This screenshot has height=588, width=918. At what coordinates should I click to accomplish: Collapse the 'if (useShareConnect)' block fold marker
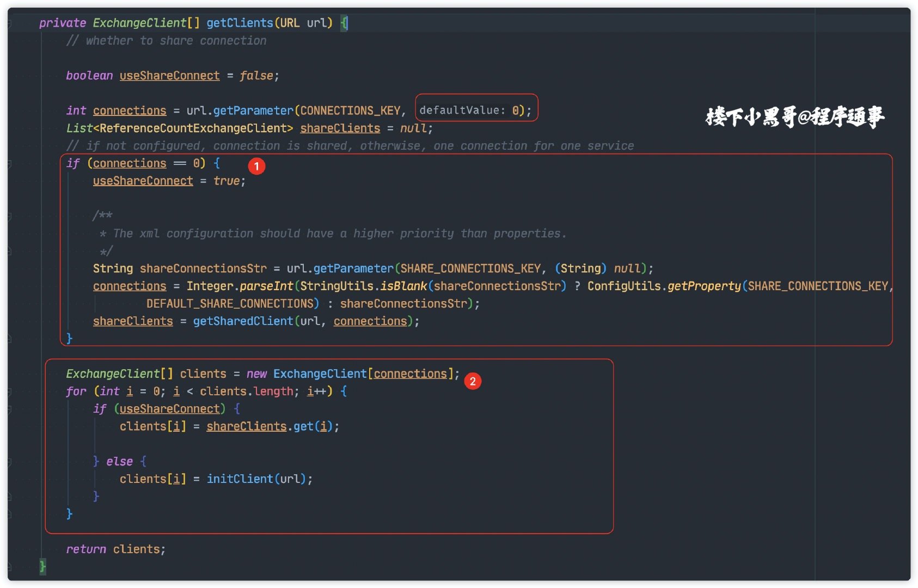click(9, 409)
